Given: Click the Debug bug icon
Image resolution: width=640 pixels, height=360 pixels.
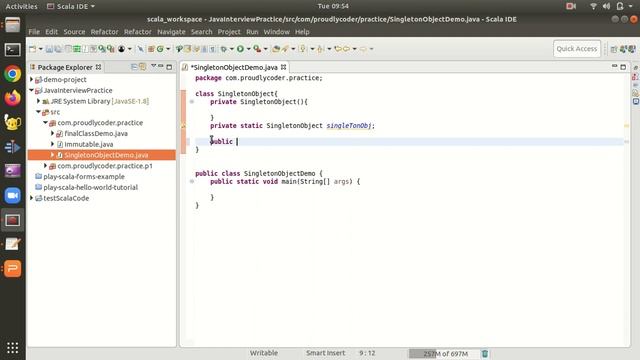Looking at the screenshot, I should tap(224, 49).
